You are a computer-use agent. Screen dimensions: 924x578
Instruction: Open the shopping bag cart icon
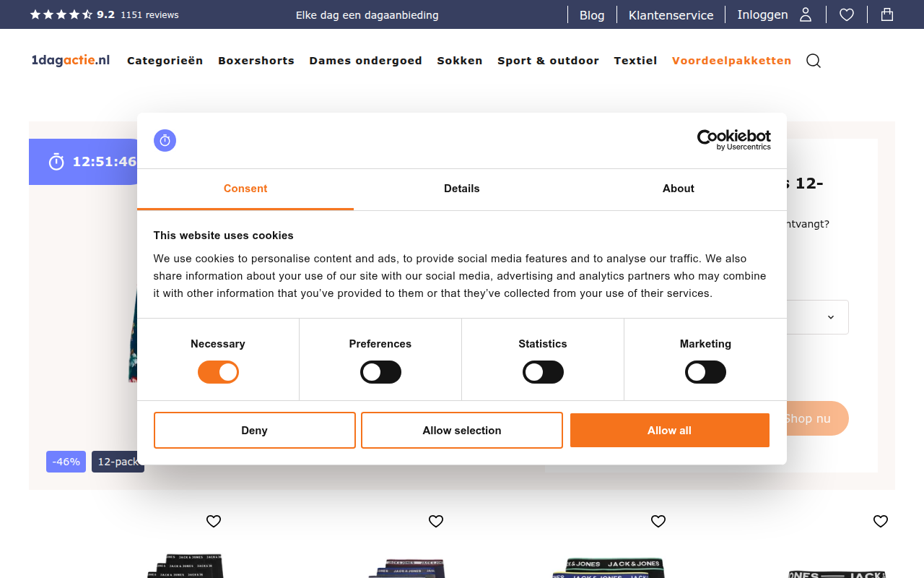(887, 14)
